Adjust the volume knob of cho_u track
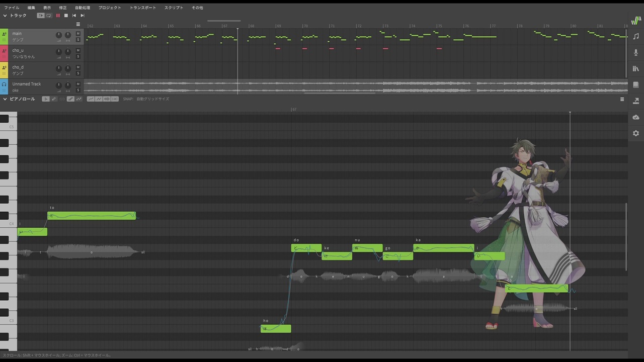Viewport: 644px width, 362px height. [59, 52]
